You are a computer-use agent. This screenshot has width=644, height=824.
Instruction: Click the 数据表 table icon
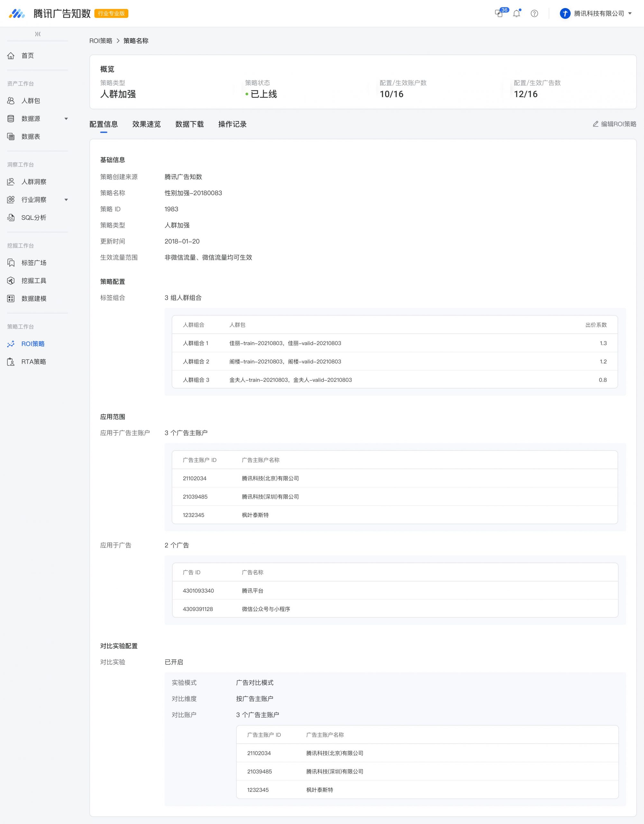coord(11,136)
